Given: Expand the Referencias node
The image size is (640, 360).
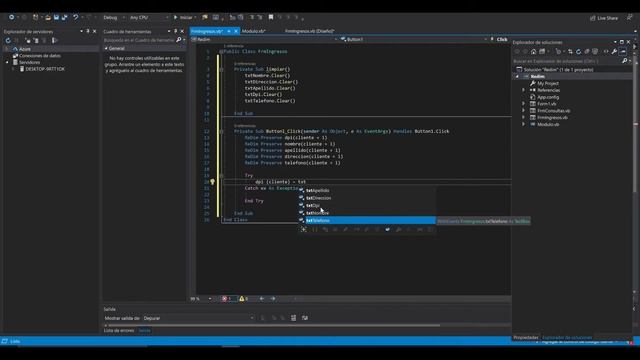Looking at the screenshot, I should [x=524, y=90].
